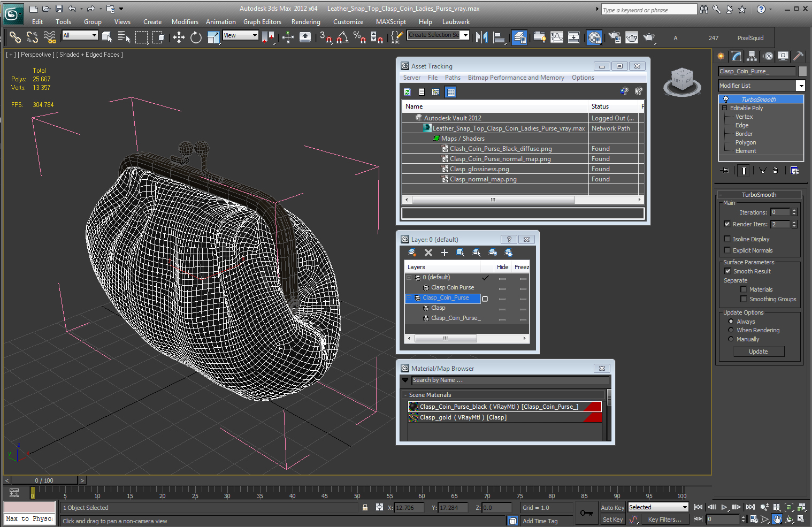Collapse Editable Poly in modifier stack

[725, 108]
